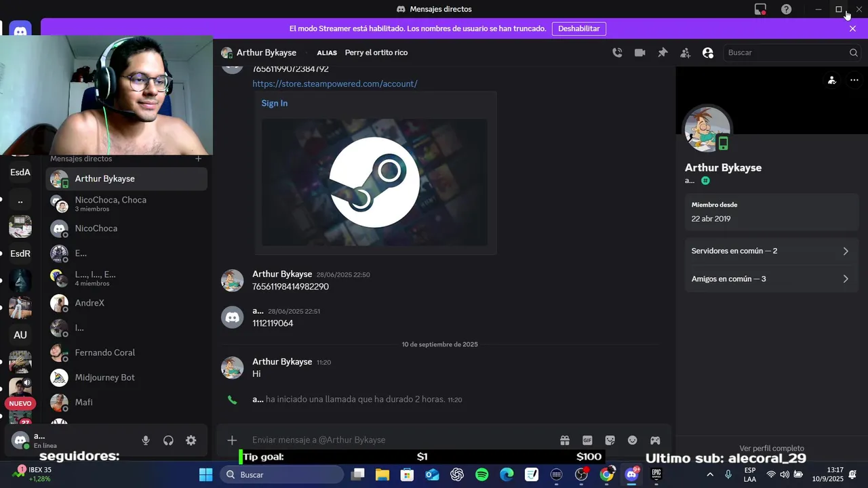This screenshot has height=488, width=868.
Task: Open the Windows Start menu
Action: pos(205,474)
